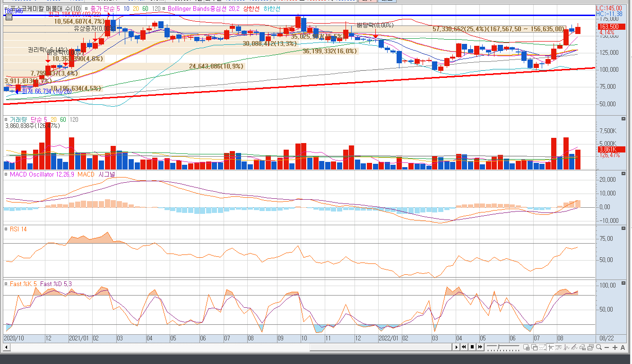Click the 'LC:145,00' indicator text

[609, 8]
